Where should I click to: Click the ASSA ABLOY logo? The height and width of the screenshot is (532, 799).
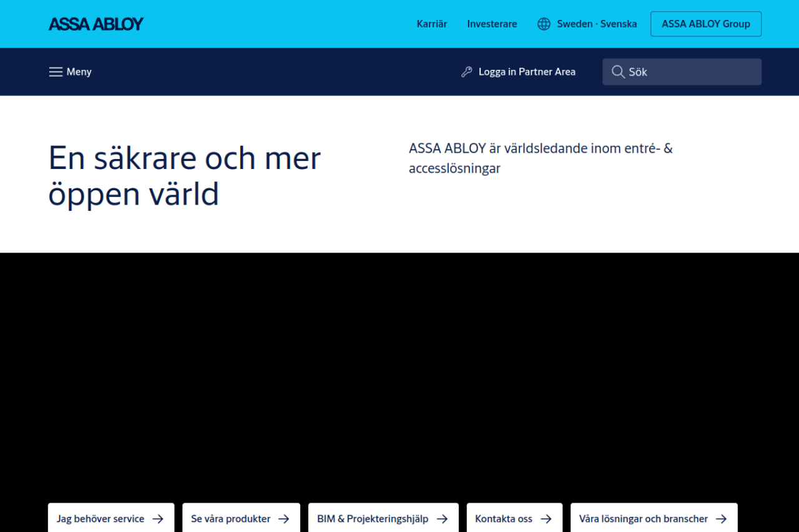tap(96, 24)
